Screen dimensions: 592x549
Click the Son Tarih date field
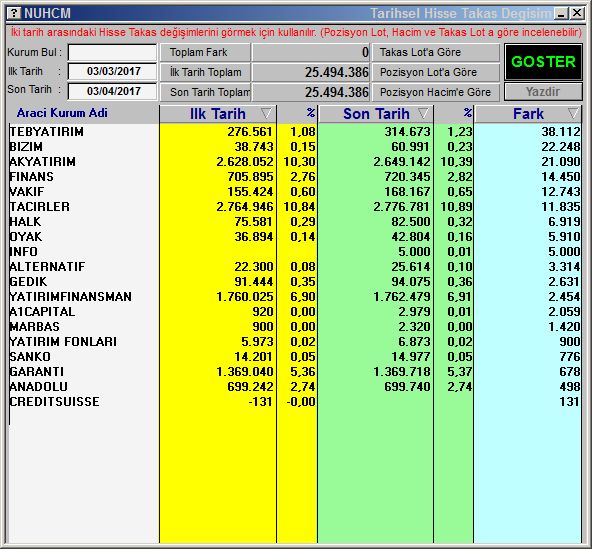112,91
